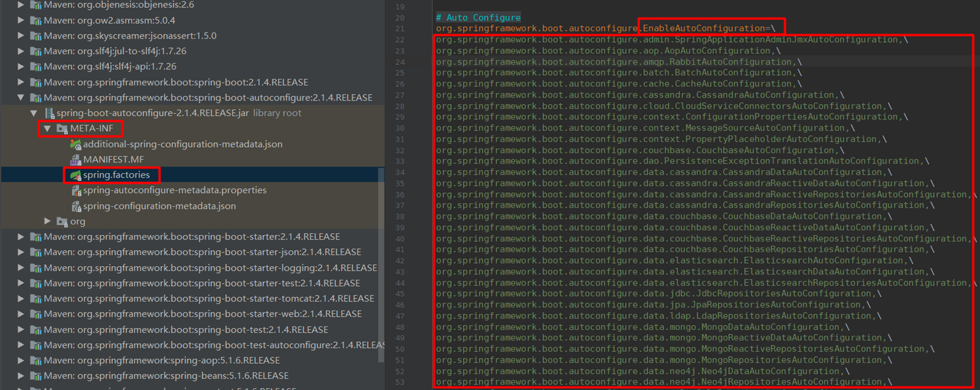Screen dimensions: 980x390
Task: Click spring-configuration-metadata.json file icon
Action: coord(76,206)
